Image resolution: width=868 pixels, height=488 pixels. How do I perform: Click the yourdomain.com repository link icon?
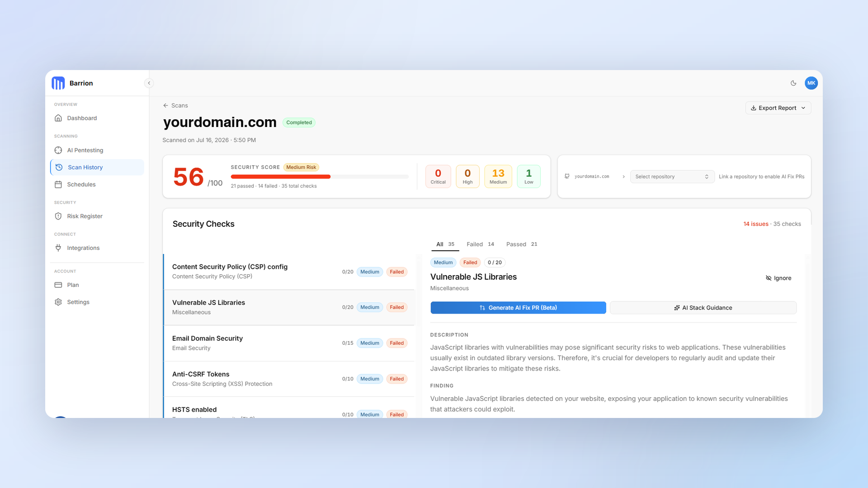point(567,177)
